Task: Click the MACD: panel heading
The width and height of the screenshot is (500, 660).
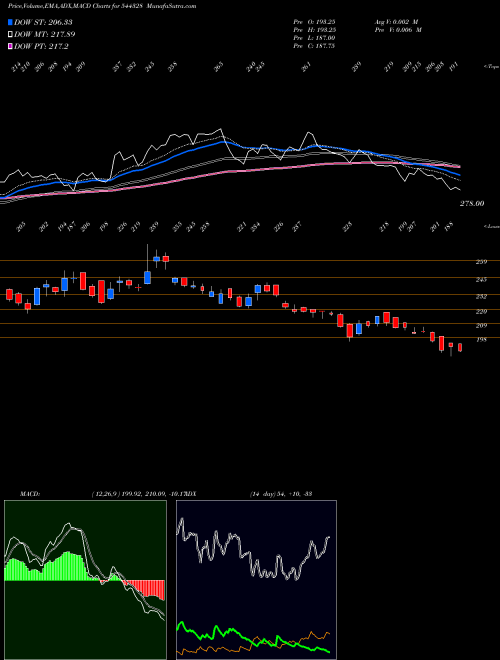Action: (x=29, y=493)
